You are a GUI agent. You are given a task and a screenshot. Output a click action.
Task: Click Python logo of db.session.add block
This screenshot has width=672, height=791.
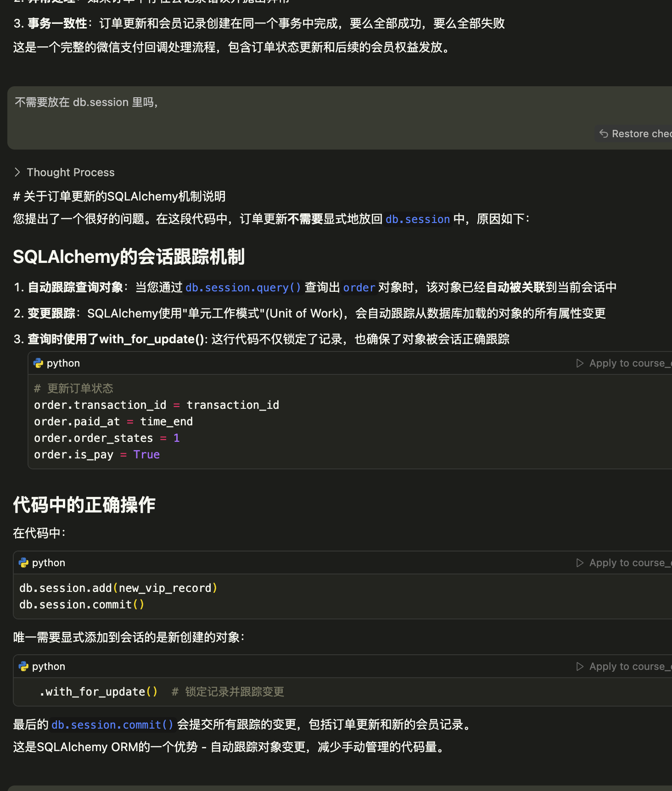click(23, 563)
